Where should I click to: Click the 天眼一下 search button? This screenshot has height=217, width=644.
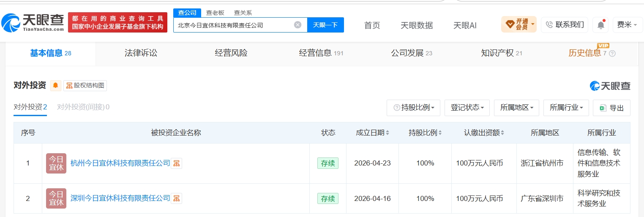325,25
